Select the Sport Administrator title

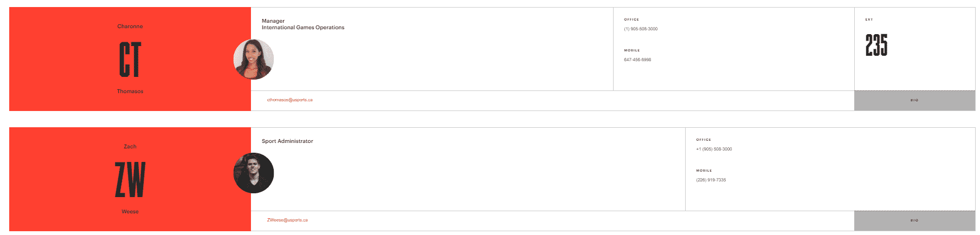tap(287, 141)
